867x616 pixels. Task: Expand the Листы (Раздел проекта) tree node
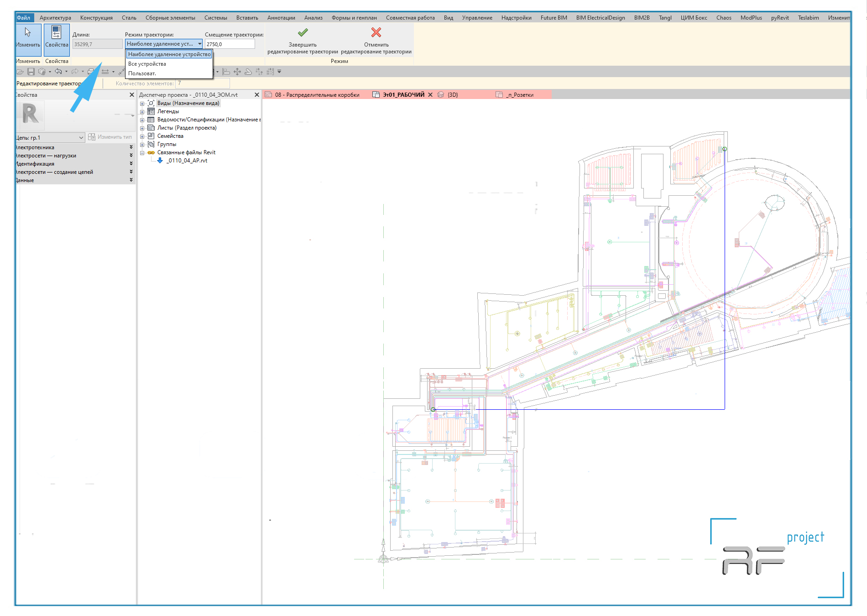pos(142,128)
